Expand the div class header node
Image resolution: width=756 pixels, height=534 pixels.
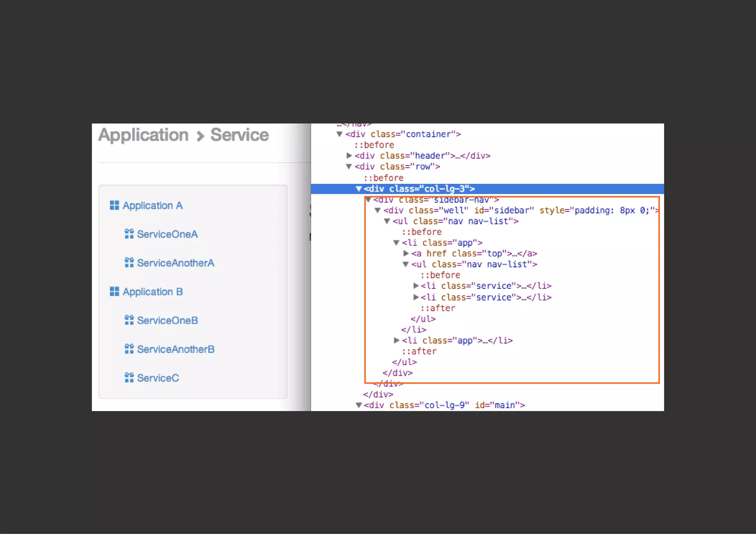(x=349, y=156)
